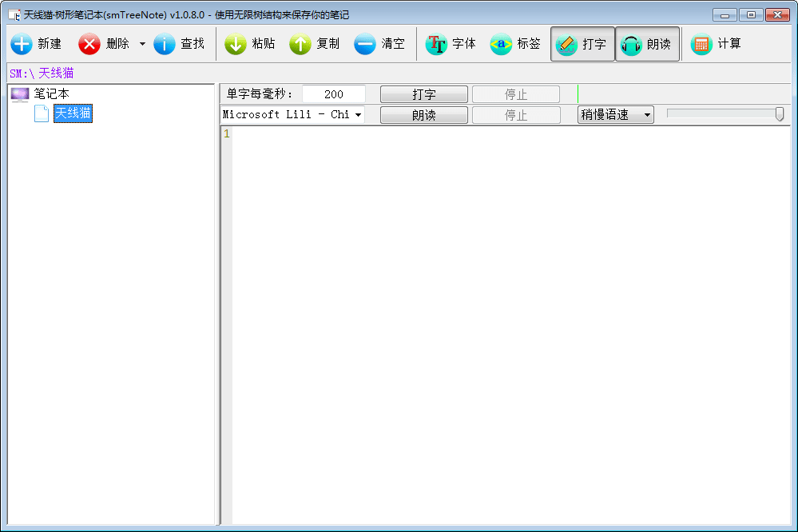
Task: Click the app icon in the title bar
Action: click(14, 14)
